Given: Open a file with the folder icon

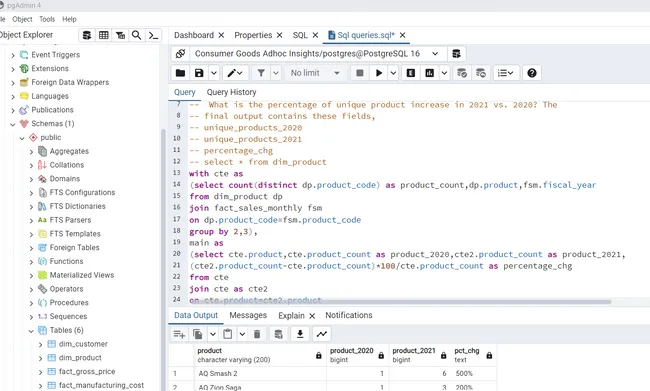Looking at the screenshot, I should [x=180, y=73].
